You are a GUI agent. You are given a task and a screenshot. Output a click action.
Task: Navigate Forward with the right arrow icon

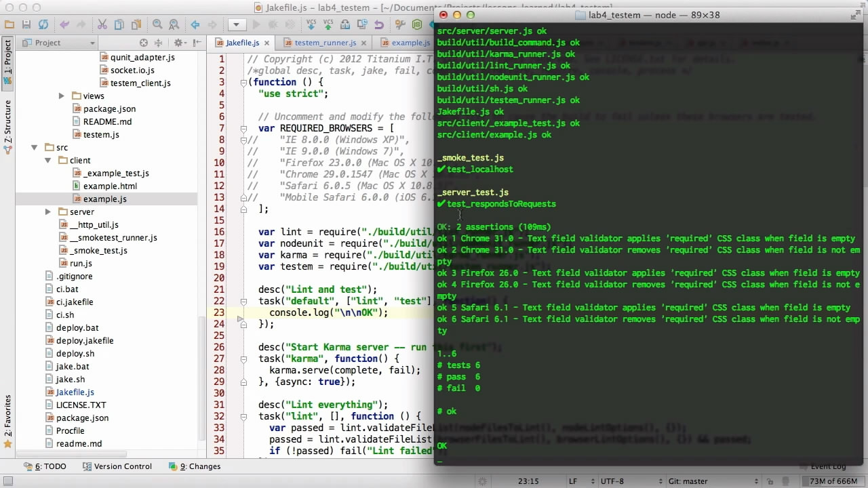click(x=212, y=24)
